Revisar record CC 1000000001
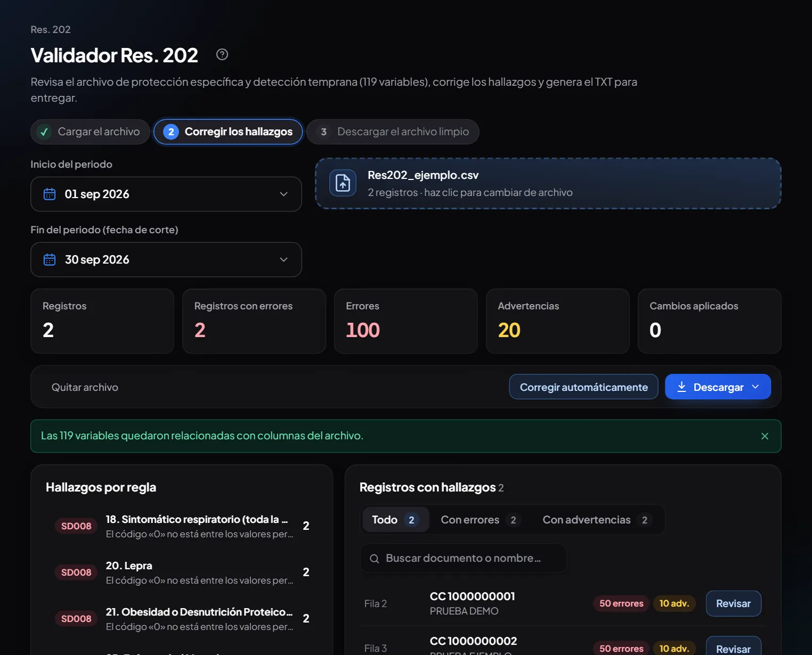 (733, 604)
